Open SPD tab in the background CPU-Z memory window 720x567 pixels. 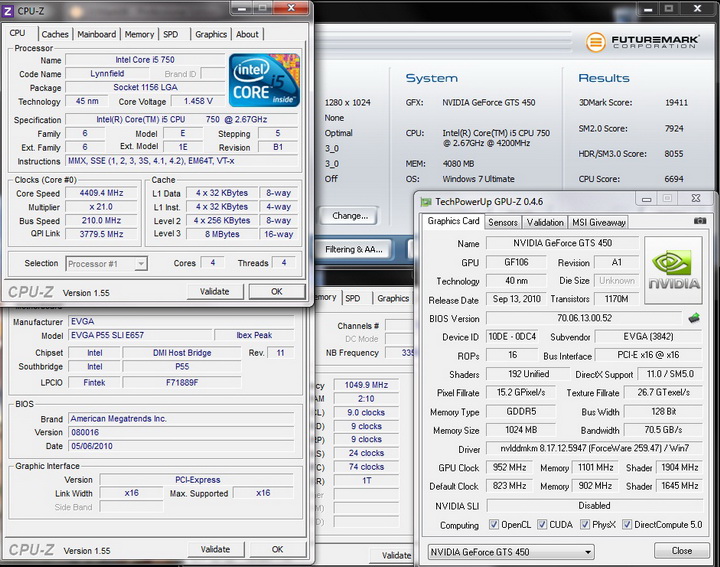pos(353,298)
